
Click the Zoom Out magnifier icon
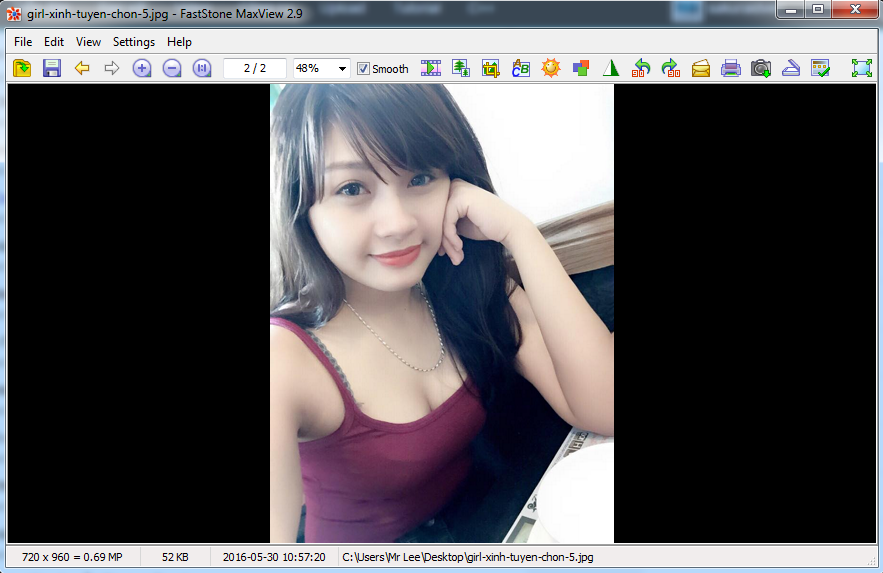[x=172, y=68]
